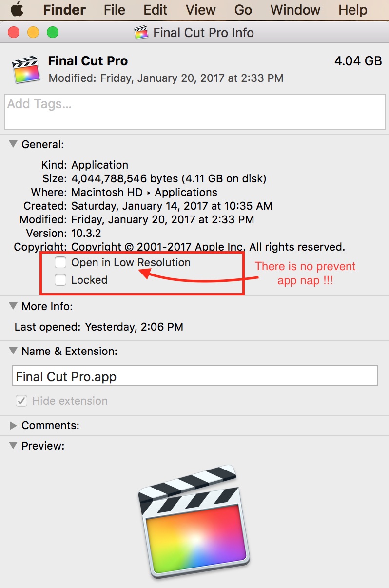Image resolution: width=389 pixels, height=588 pixels.
Task: Expand the Comments section
Action: click(12, 425)
